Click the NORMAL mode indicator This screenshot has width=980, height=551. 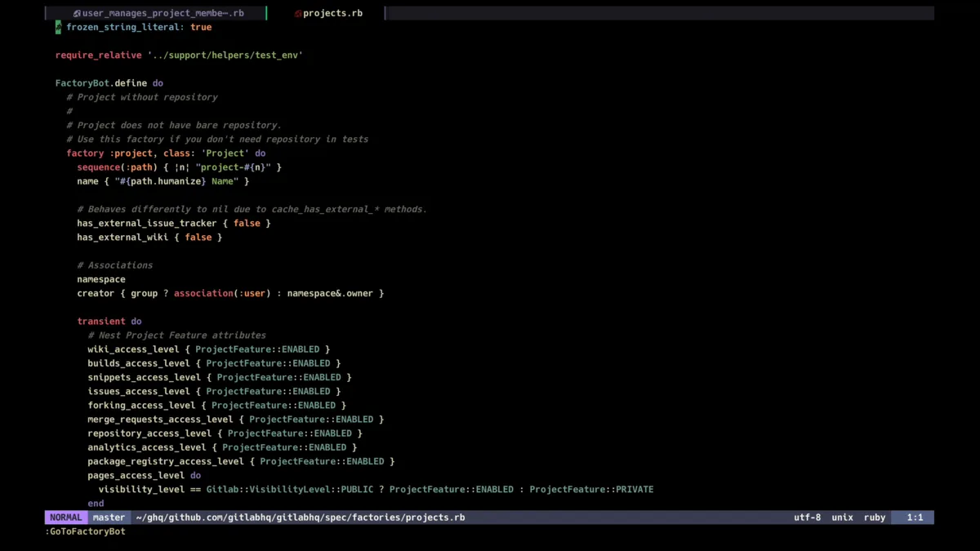[x=66, y=518]
